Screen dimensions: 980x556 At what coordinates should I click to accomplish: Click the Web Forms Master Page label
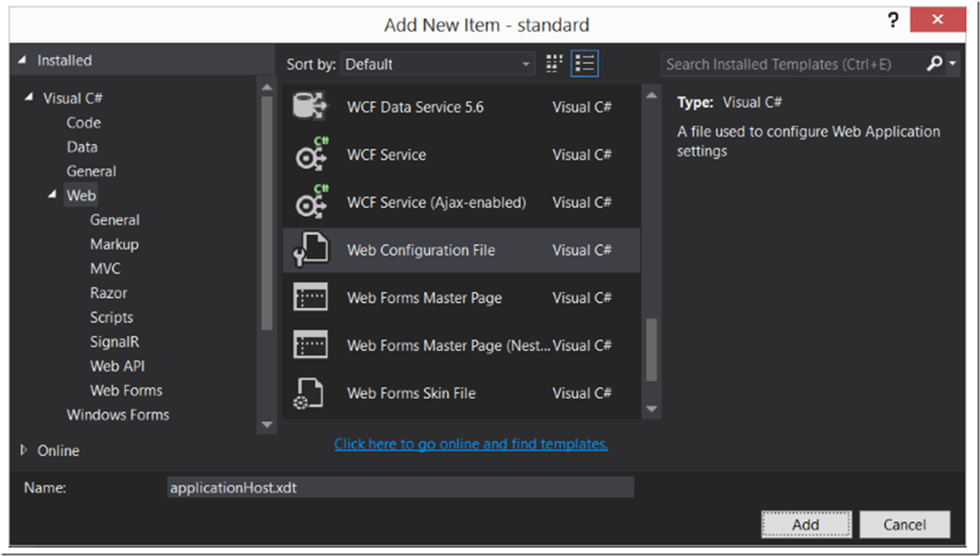424,298
